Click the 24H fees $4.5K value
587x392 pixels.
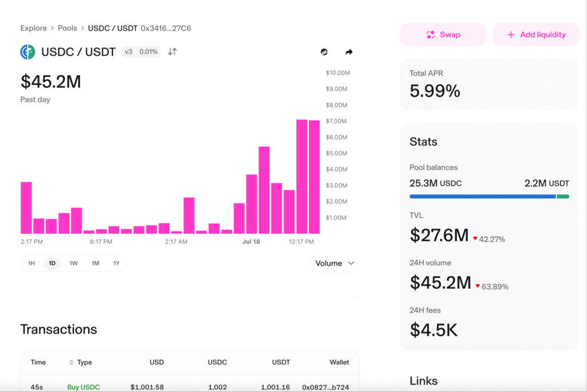coord(433,330)
